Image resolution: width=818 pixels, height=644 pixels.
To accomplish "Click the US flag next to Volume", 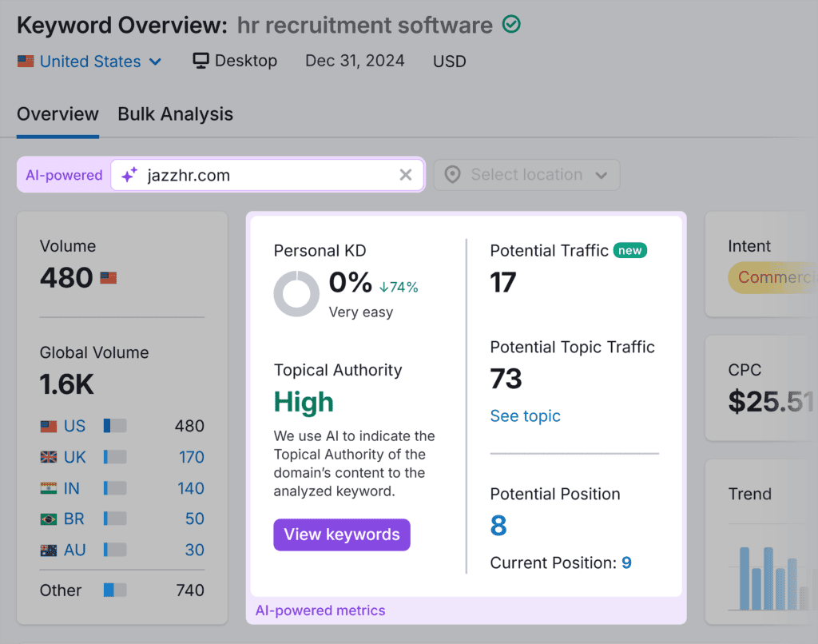I will pos(109,278).
